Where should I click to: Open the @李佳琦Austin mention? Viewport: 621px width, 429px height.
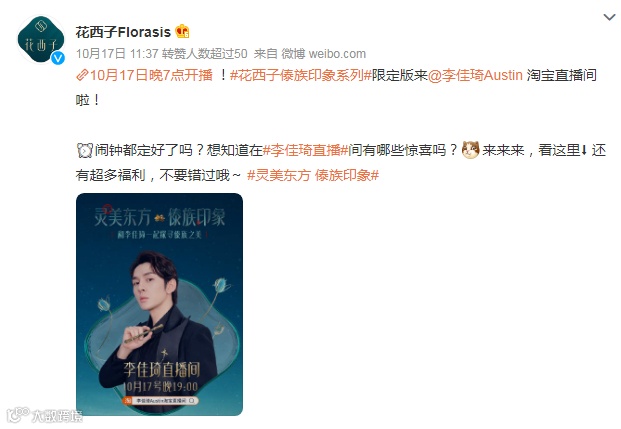pyautogui.click(x=475, y=75)
